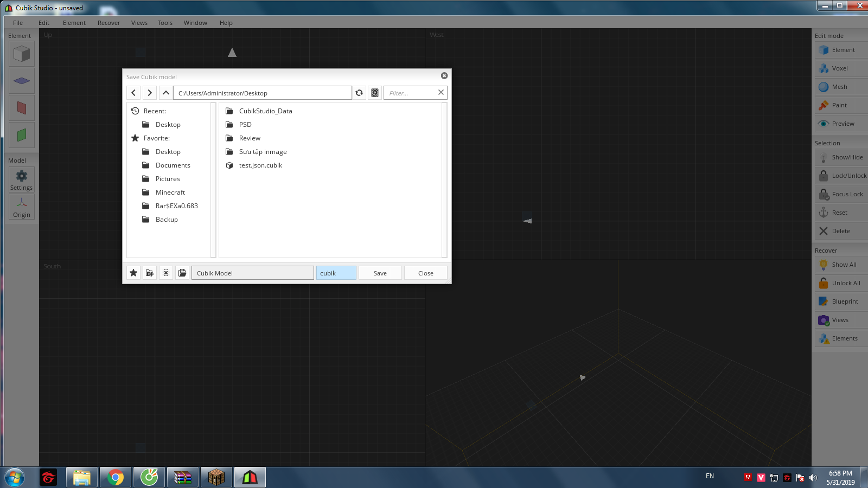The width and height of the screenshot is (868, 488).
Task: Click the cube element tool in Element panel
Action: [22, 54]
